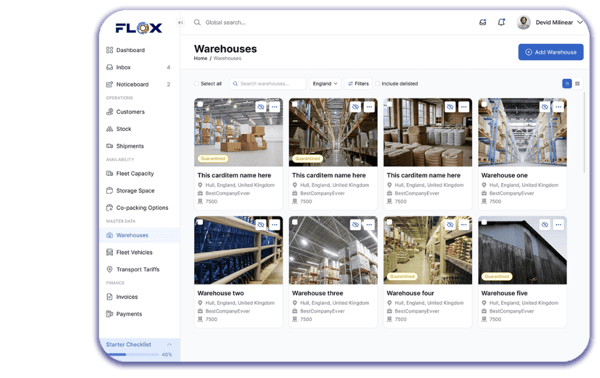The height and width of the screenshot is (378, 600).
Task: Open the Warehouse four title
Action: tap(410, 293)
